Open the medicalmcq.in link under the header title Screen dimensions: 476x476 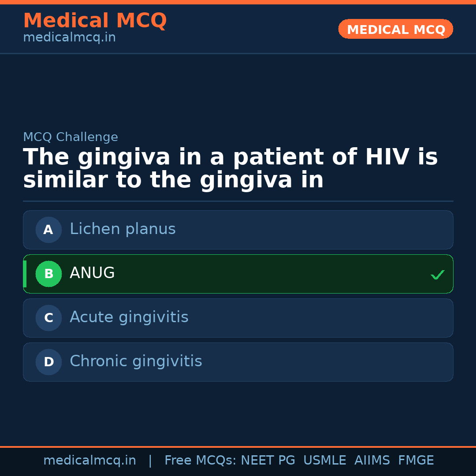coord(69,38)
